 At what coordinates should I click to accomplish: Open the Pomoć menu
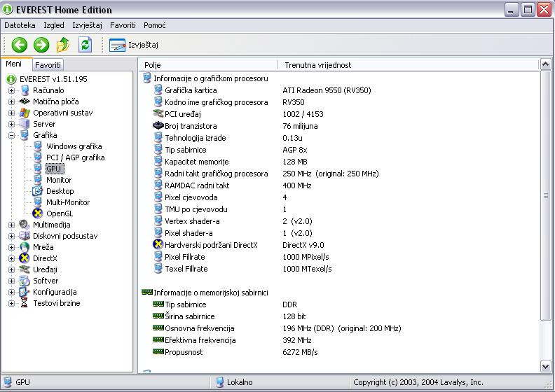pos(154,25)
